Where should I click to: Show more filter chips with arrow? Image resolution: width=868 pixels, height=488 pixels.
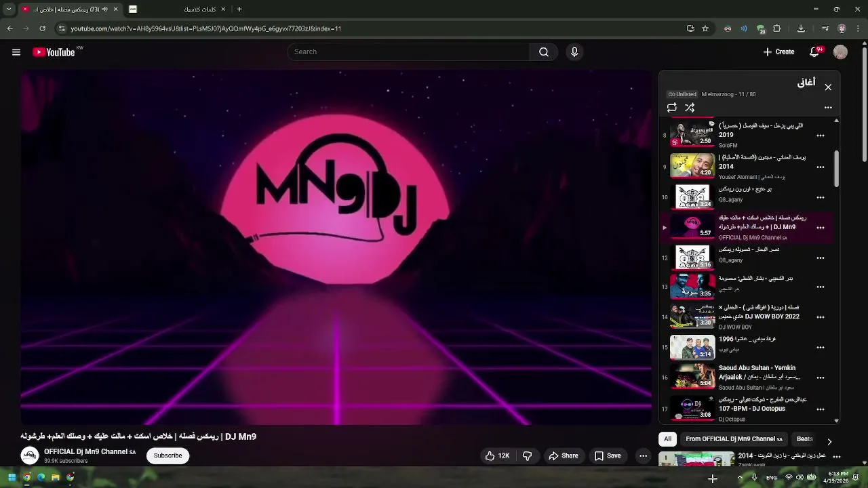(x=829, y=442)
